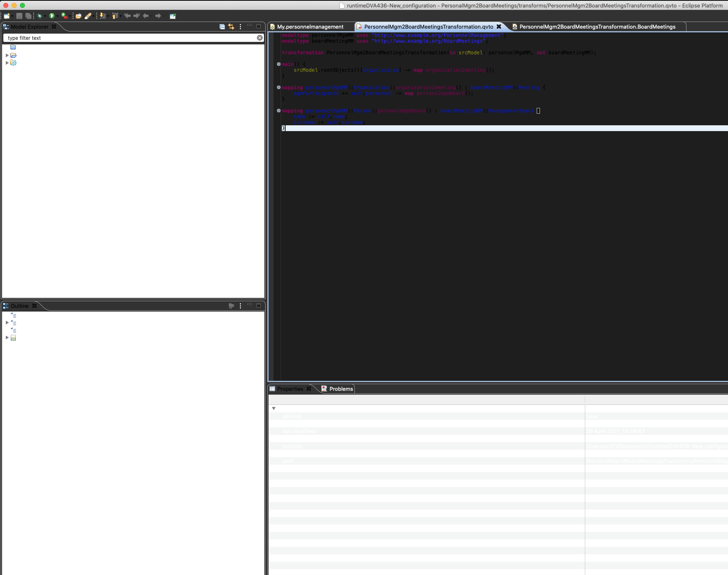Toggle Link with Editor in Model Explorer
The image size is (728, 575).
tap(231, 27)
